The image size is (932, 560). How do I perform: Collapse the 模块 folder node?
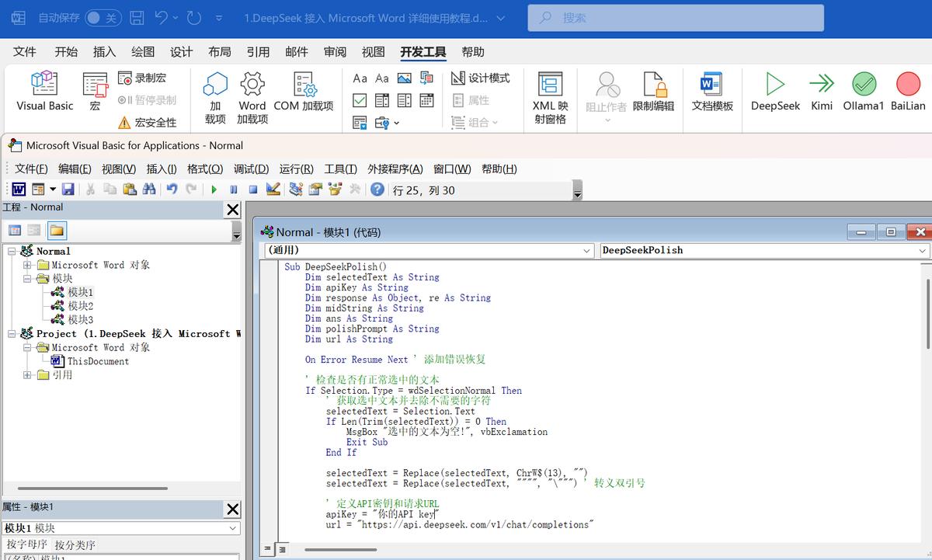coord(28,279)
